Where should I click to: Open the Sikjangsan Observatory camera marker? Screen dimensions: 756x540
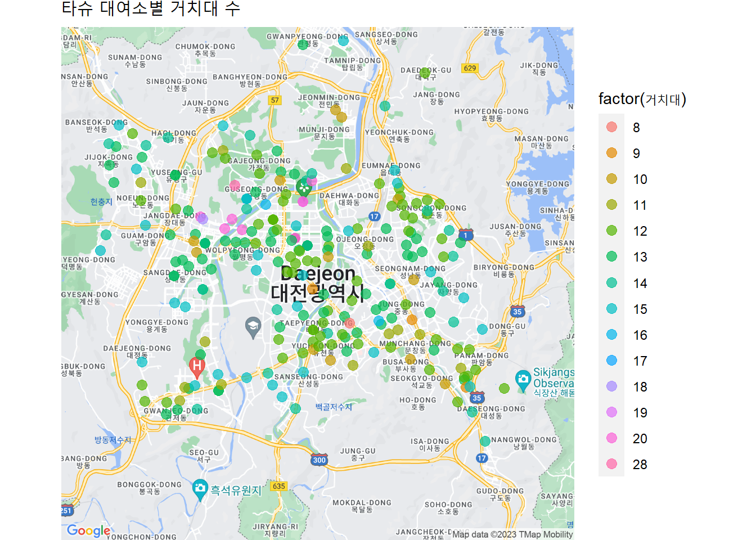(523, 380)
